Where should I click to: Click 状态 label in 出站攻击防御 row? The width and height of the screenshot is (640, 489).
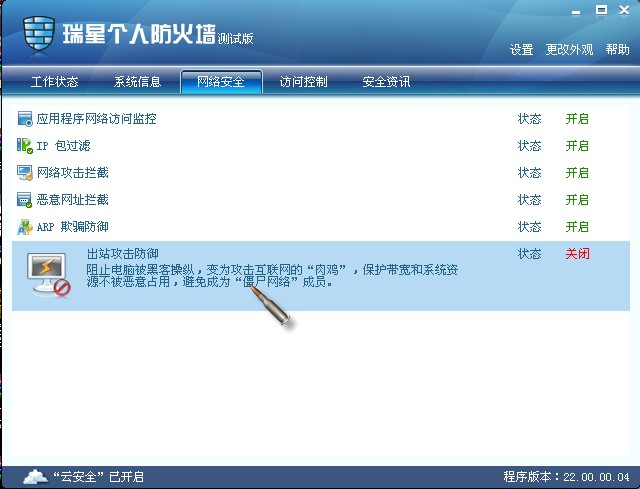[x=529, y=254]
